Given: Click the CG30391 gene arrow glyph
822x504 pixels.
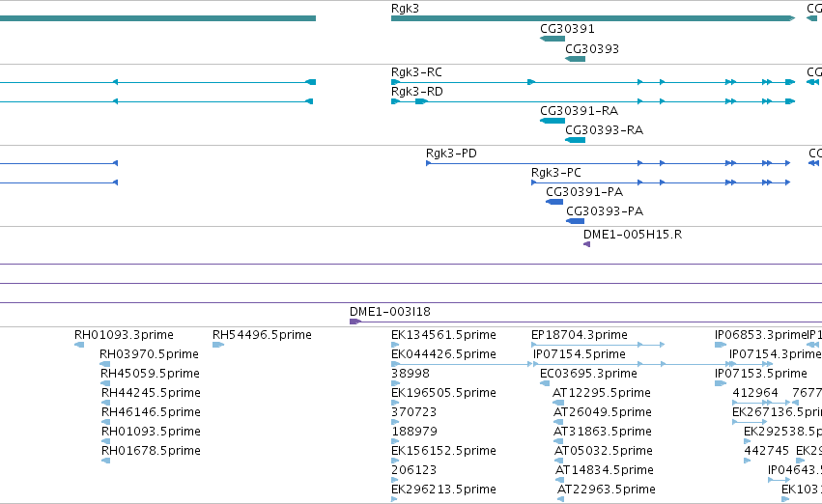Looking at the screenshot, I should pyautogui.click(x=553, y=39).
